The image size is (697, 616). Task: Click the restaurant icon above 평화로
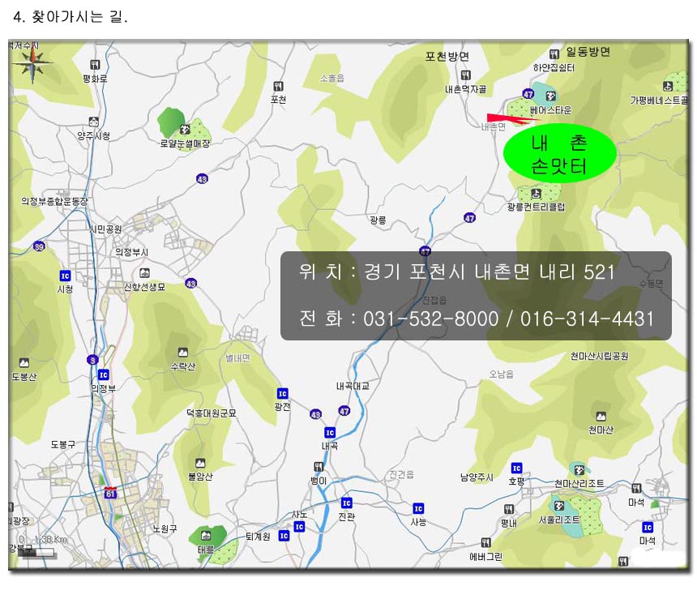tap(95, 64)
